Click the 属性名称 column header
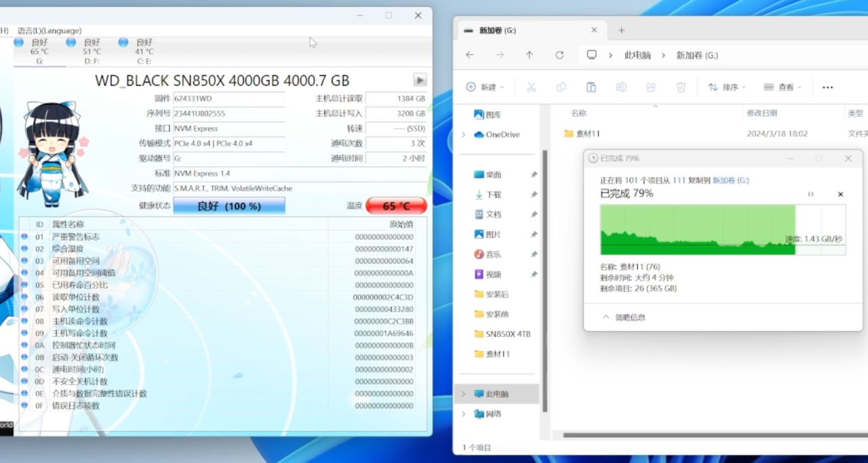This screenshot has width=868, height=463. pyautogui.click(x=68, y=224)
